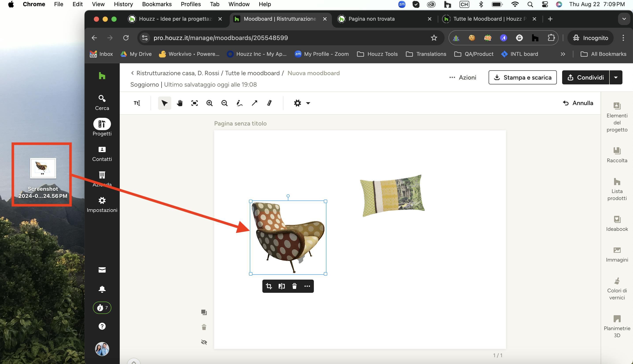Select the cushion image on canvas

click(x=392, y=196)
